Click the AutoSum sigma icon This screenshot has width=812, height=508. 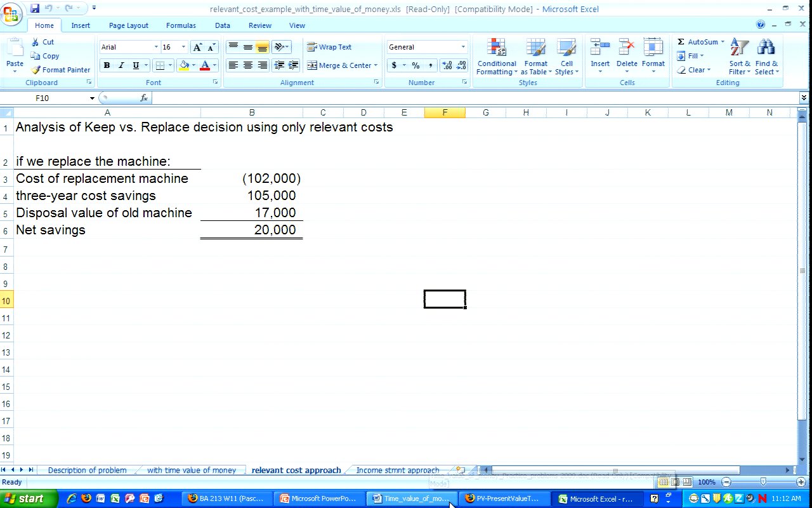tap(681, 42)
